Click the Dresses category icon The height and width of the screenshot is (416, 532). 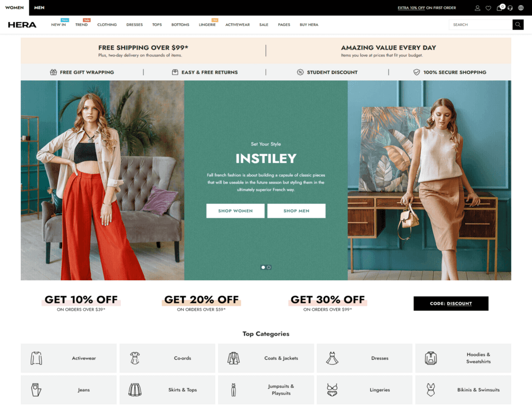click(332, 358)
